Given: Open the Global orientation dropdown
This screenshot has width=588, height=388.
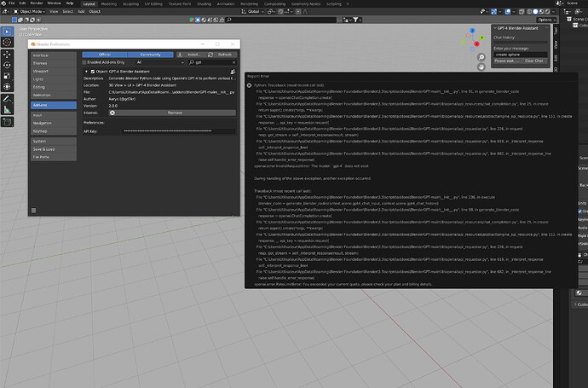Looking at the screenshot, I should tap(253, 12).
